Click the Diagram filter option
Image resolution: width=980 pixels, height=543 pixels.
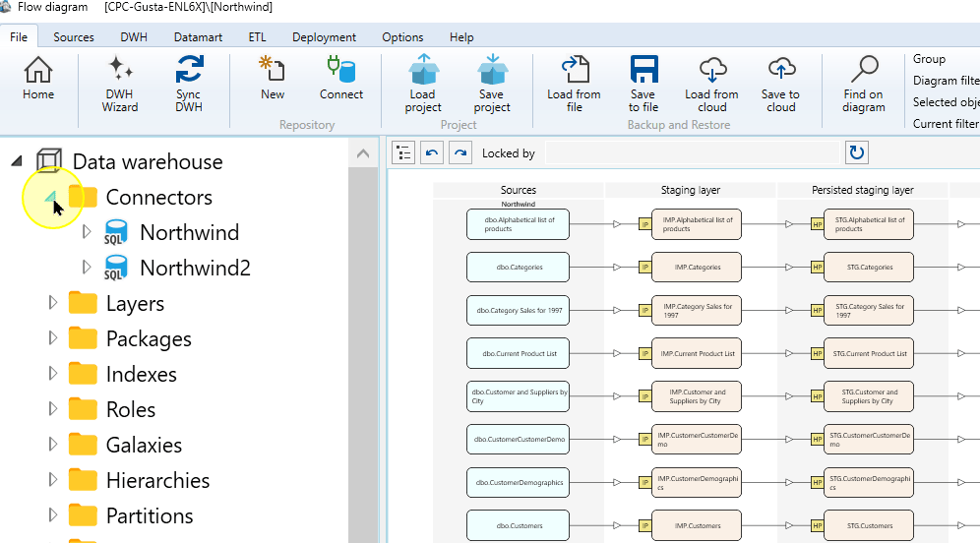[x=946, y=81]
